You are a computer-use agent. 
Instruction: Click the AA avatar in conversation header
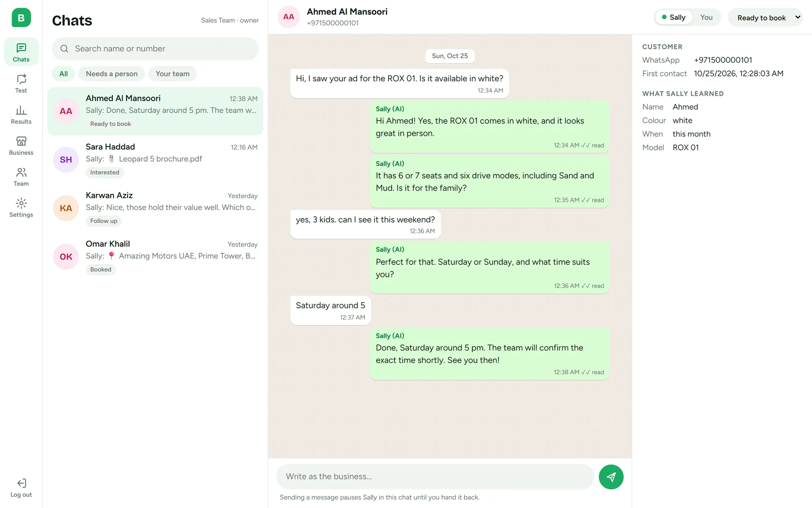[x=289, y=17]
